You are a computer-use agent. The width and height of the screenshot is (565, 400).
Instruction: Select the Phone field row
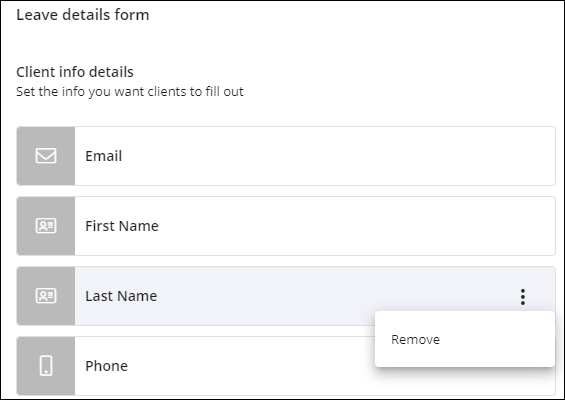[x=286, y=366]
